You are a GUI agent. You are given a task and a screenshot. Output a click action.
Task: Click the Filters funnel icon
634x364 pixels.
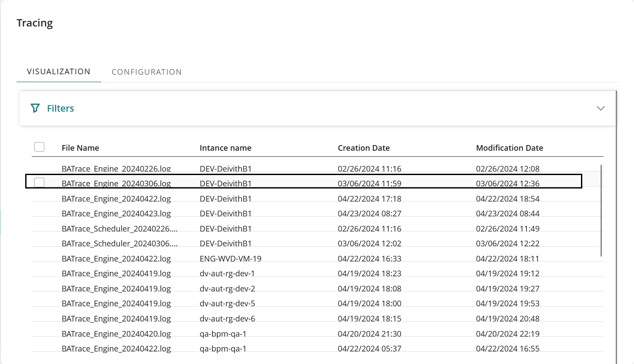pyautogui.click(x=35, y=108)
